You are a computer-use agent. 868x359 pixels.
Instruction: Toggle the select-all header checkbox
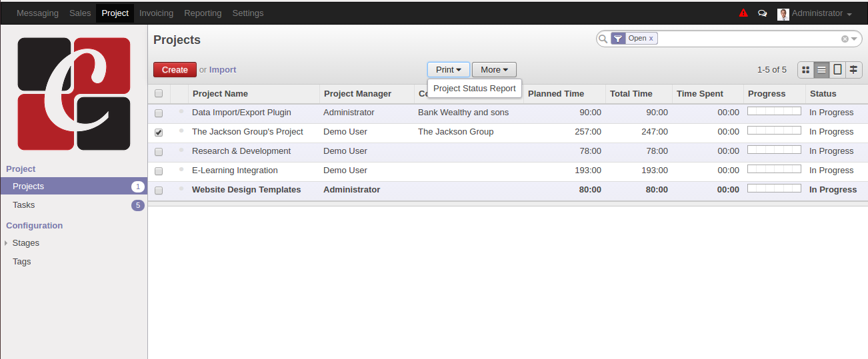pos(159,94)
